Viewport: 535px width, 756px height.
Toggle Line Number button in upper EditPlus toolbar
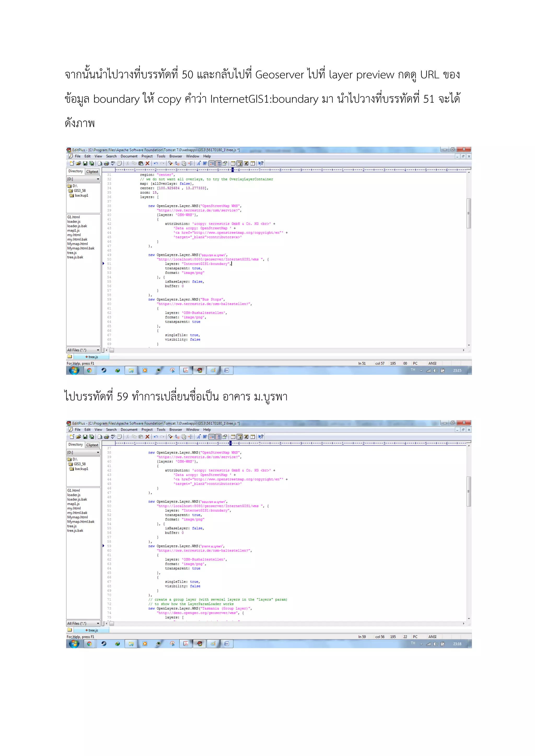[218, 163]
